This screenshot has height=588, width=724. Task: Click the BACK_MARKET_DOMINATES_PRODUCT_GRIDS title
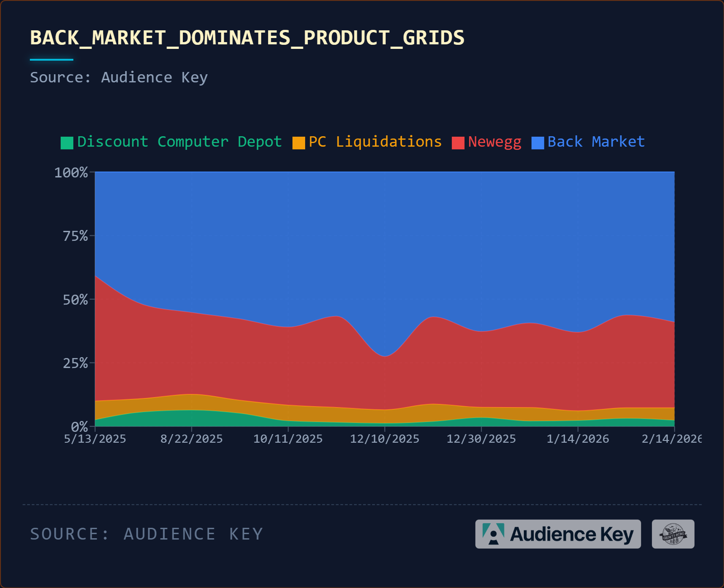(247, 38)
